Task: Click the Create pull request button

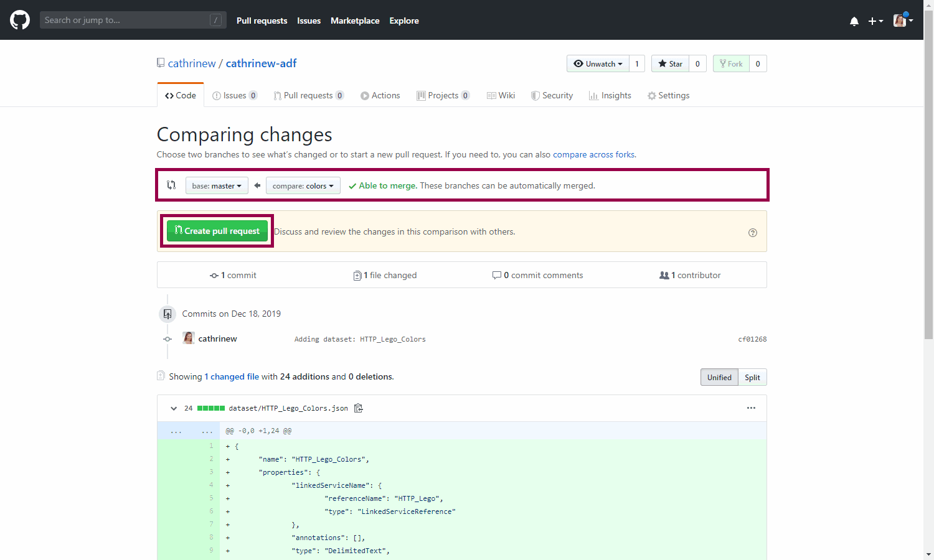Action: (x=217, y=231)
